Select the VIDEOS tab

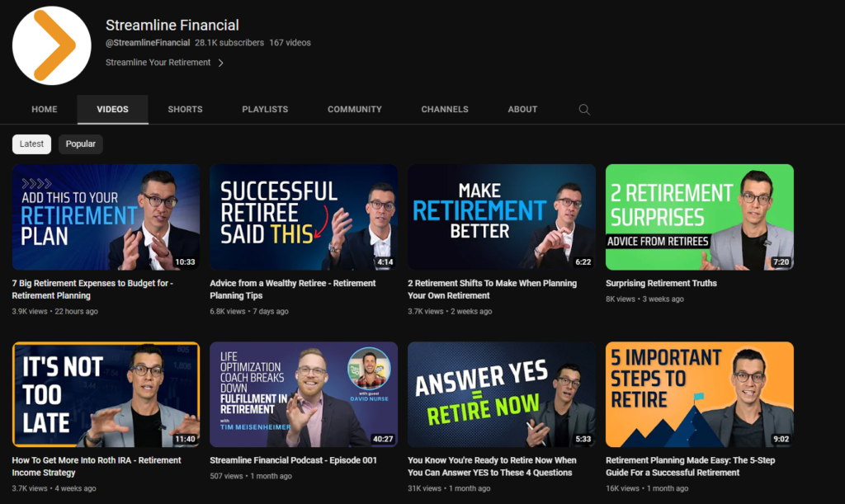[112, 110]
